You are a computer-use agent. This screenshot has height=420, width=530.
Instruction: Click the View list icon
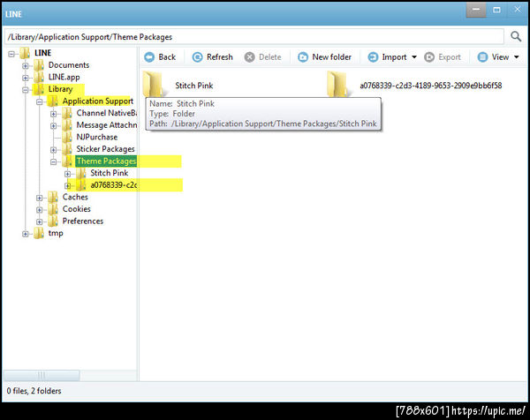(x=482, y=57)
